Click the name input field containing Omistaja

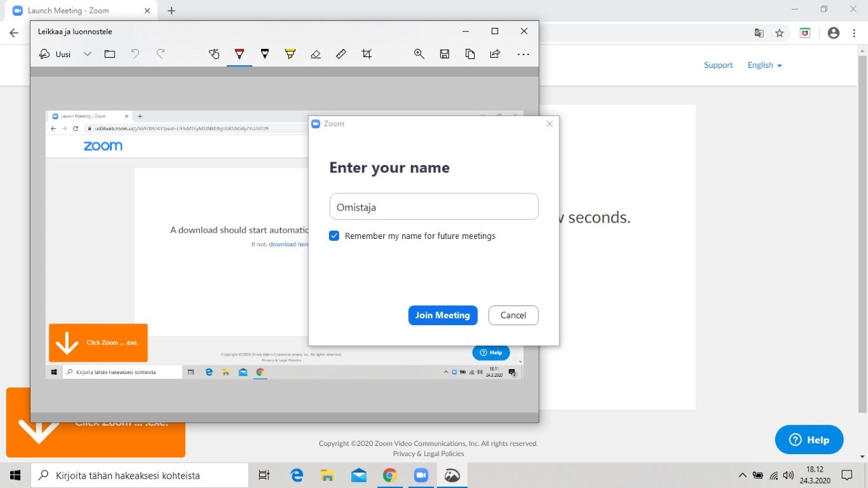434,207
